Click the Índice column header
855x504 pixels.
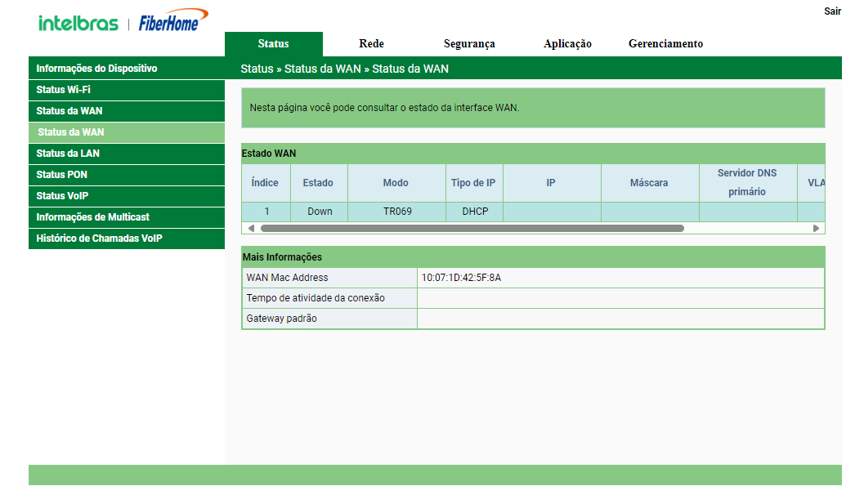[265, 183]
